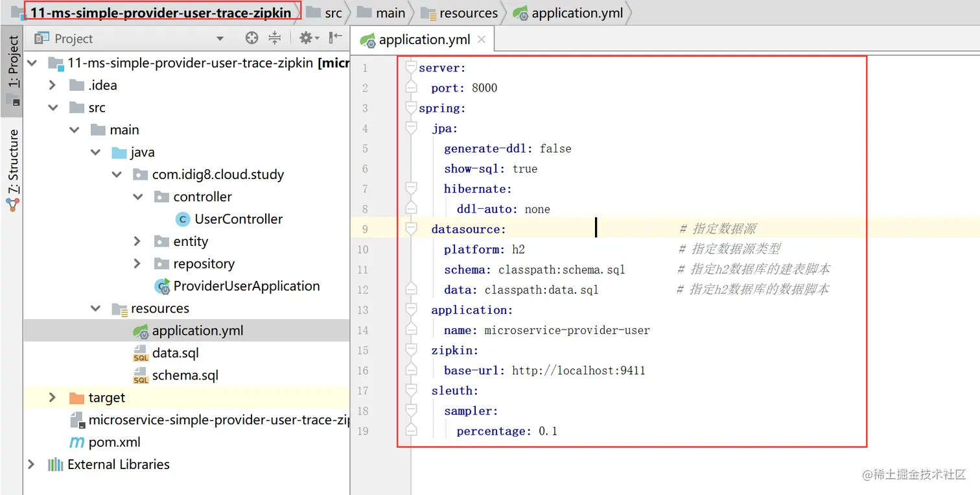This screenshot has width=980, height=495.
Task: Select the application.yml editor tab
Action: tap(424, 40)
